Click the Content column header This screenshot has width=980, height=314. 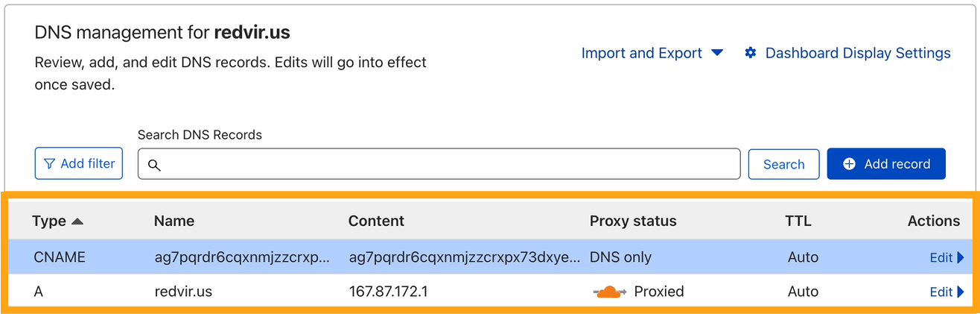pyautogui.click(x=376, y=221)
